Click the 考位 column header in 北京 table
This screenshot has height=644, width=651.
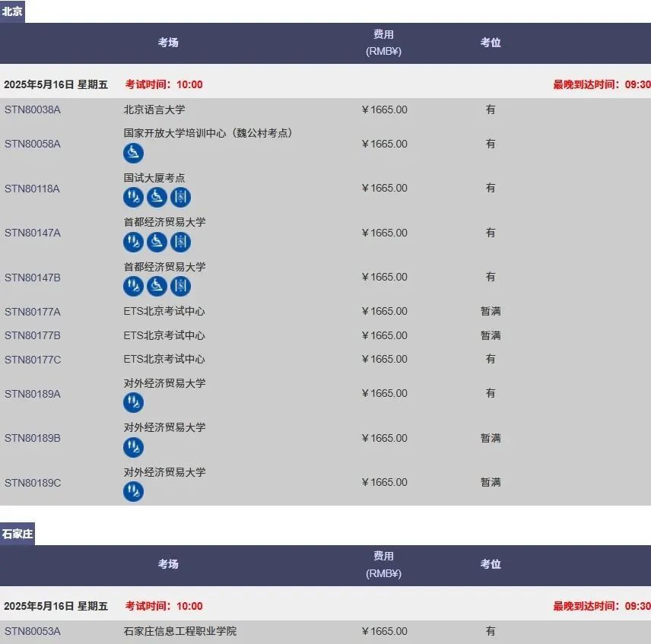coord(491,43)
